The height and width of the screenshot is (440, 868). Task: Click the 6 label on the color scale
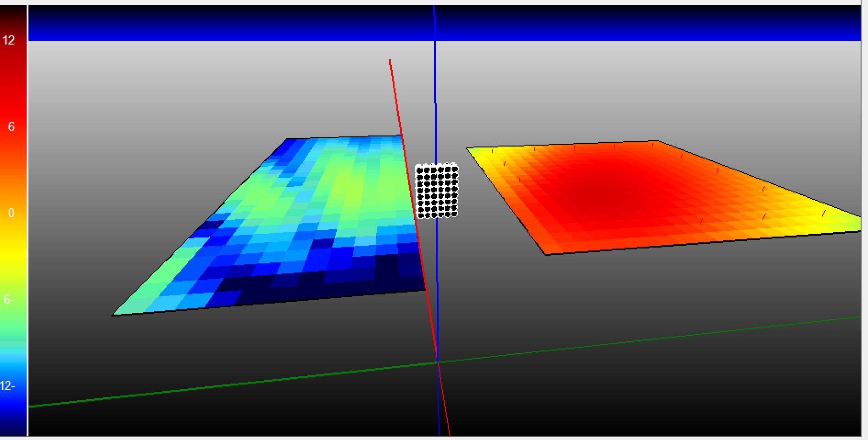(x=11, y=127)
